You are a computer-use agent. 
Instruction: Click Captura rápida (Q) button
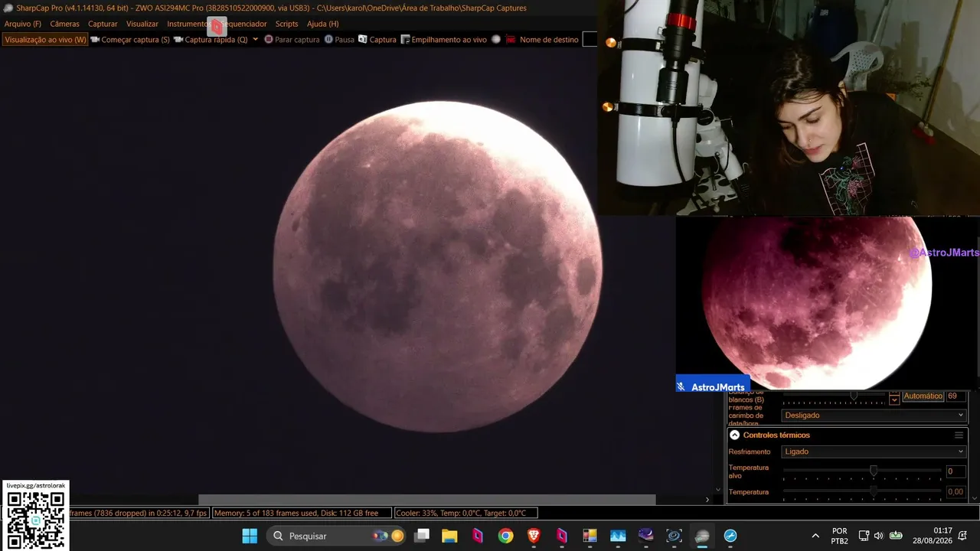tap(211, 39)
